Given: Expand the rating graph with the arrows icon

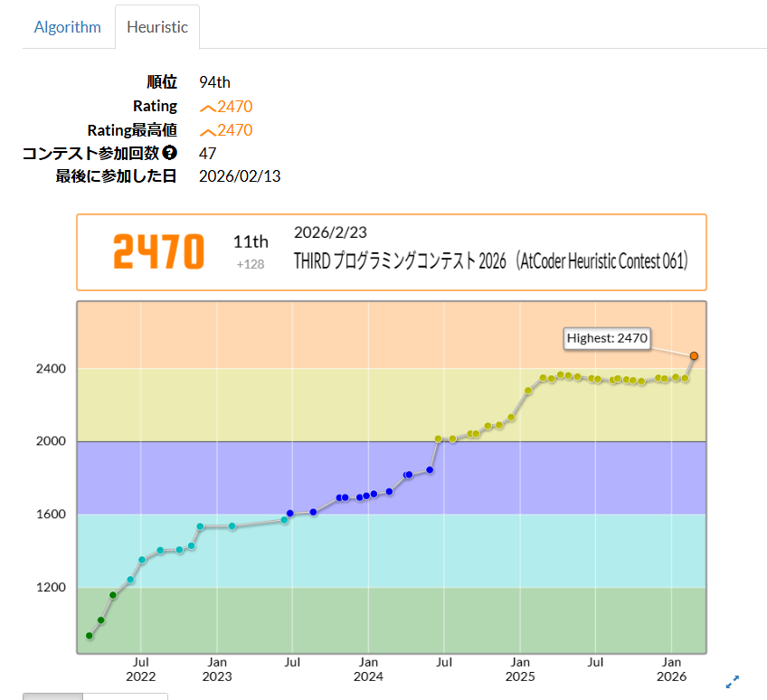Looking at the screenshot, I should (x=733, y=681).
